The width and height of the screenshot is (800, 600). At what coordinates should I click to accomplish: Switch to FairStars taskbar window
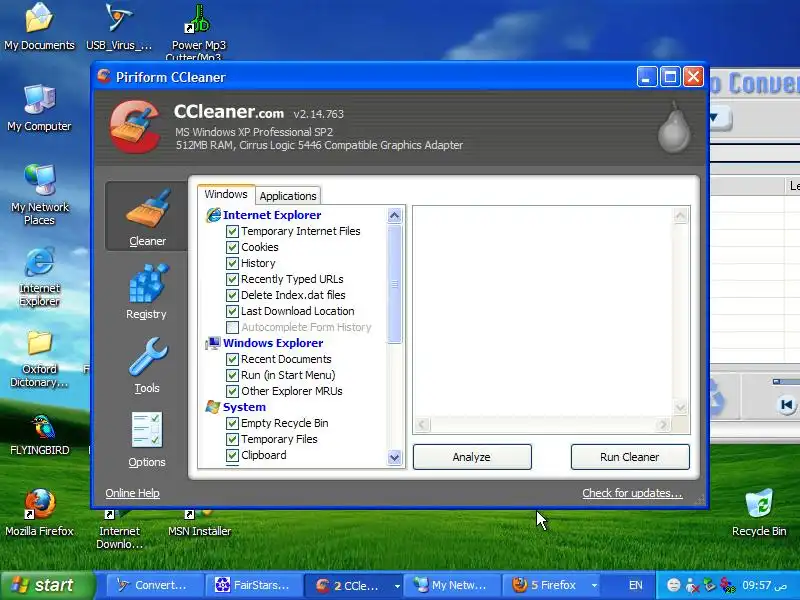(x=254, y=585)
